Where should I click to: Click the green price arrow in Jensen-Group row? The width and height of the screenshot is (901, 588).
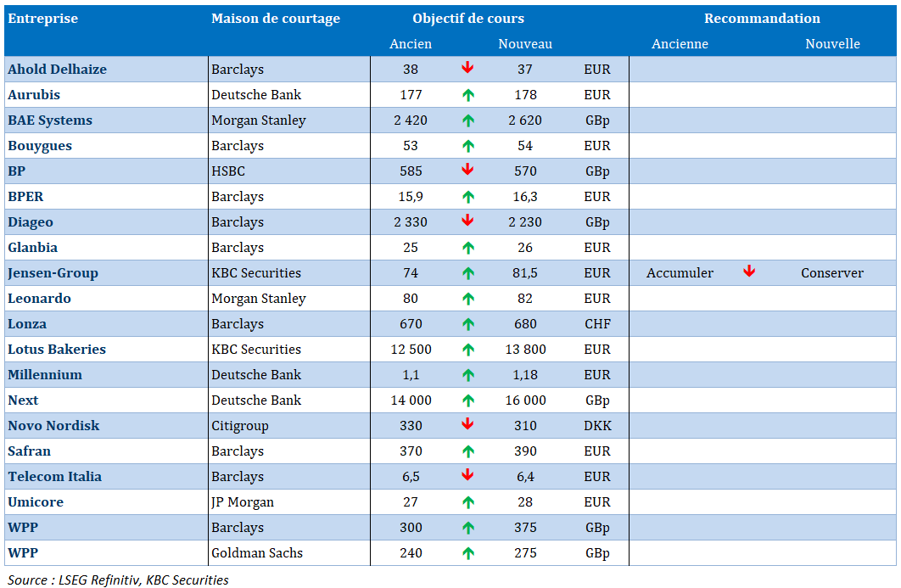pos(468,273)
